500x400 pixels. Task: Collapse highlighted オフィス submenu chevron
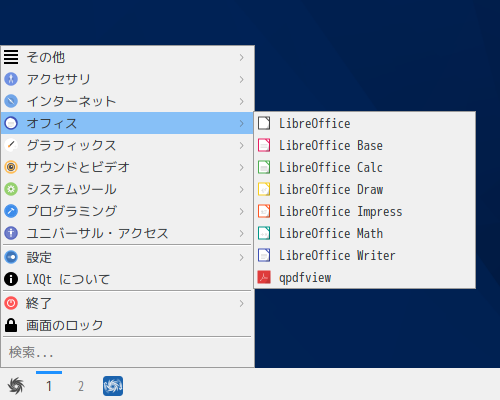(242, 123)
